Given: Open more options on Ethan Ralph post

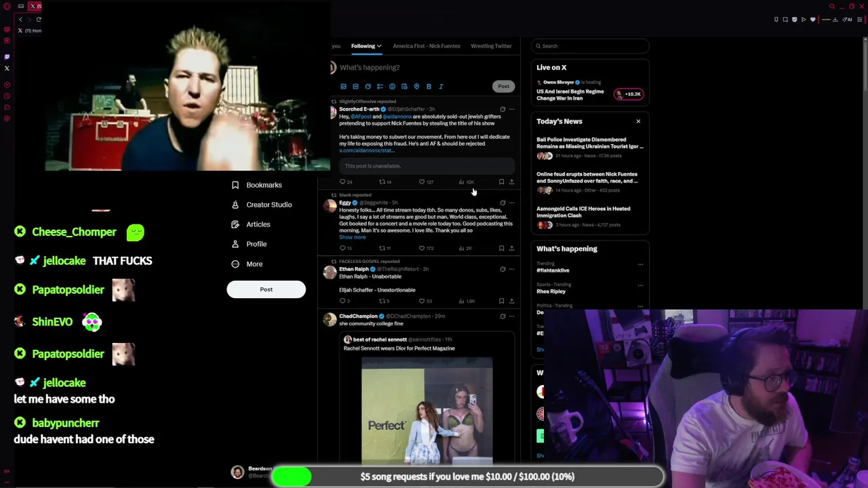Looking at the screenshot, I should (x=511, y=269).
